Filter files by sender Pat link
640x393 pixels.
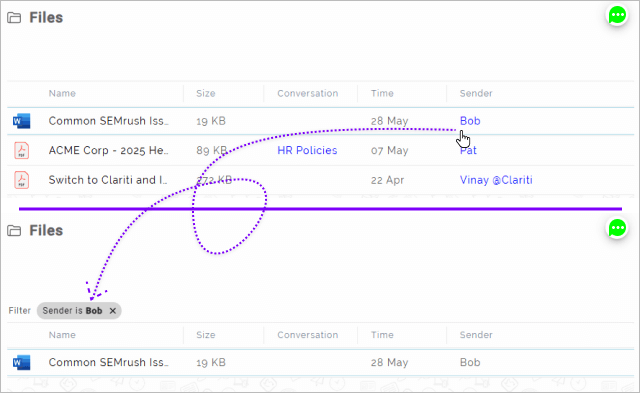[x=468, y=151]
